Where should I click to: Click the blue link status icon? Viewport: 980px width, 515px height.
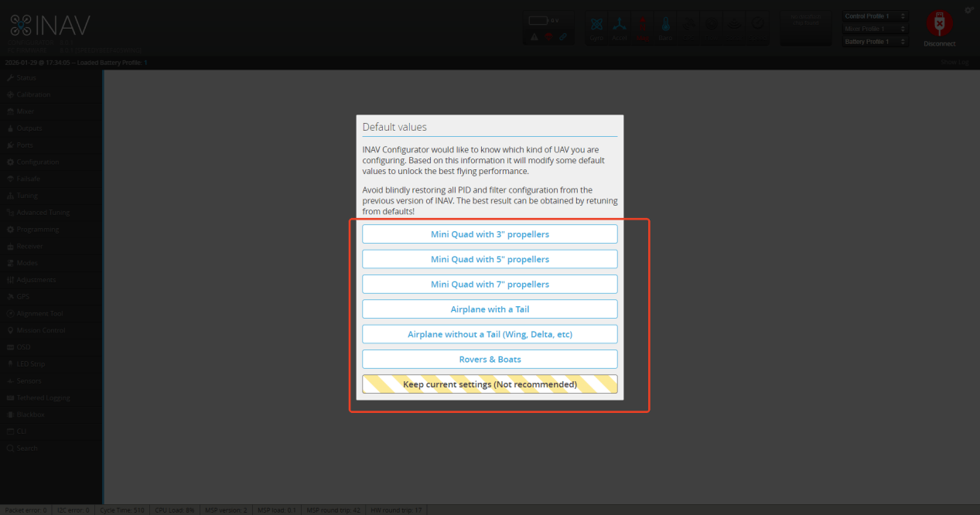(x=562, y=36)
